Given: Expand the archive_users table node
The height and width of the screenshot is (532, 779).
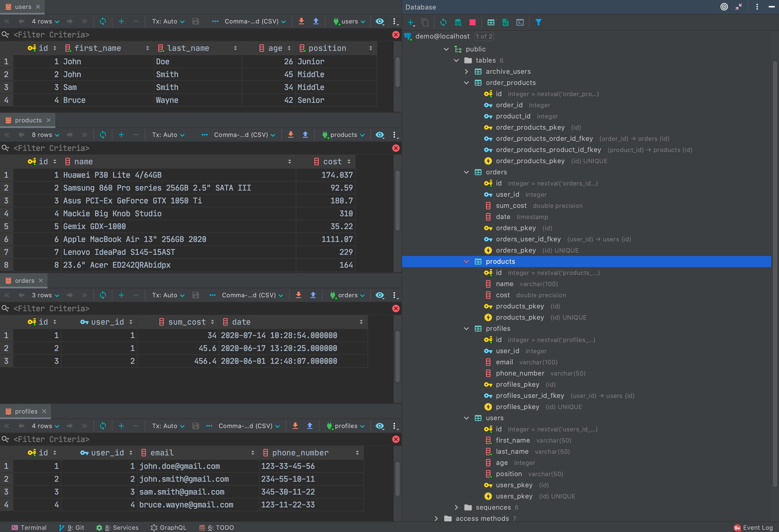Looking at the screenshot, I should [466, 71].
